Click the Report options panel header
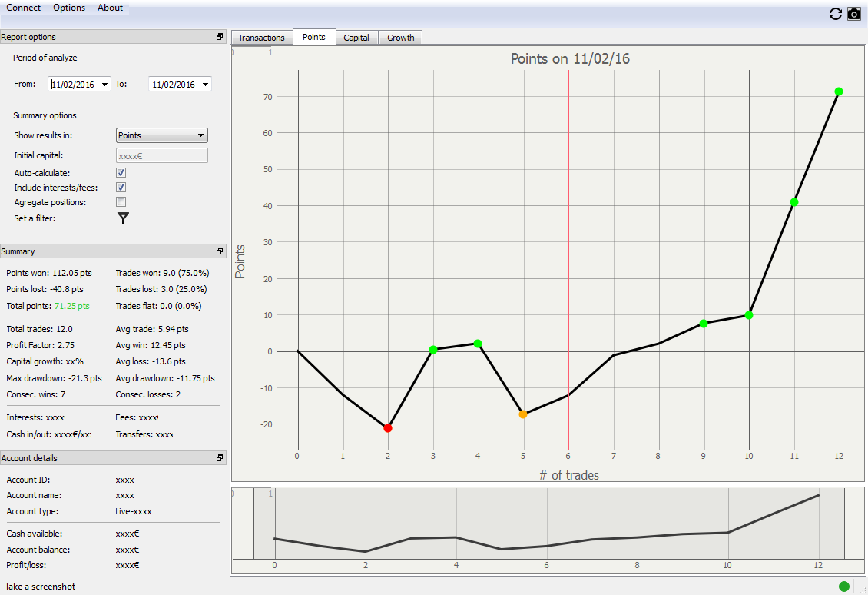The image size is (868, 595). [x=113, y=37]
